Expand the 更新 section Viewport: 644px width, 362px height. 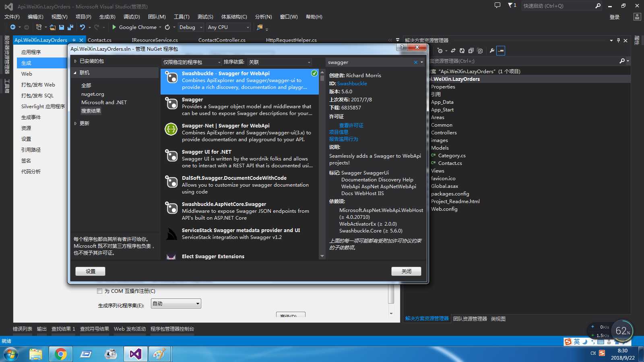click(75, 123)
